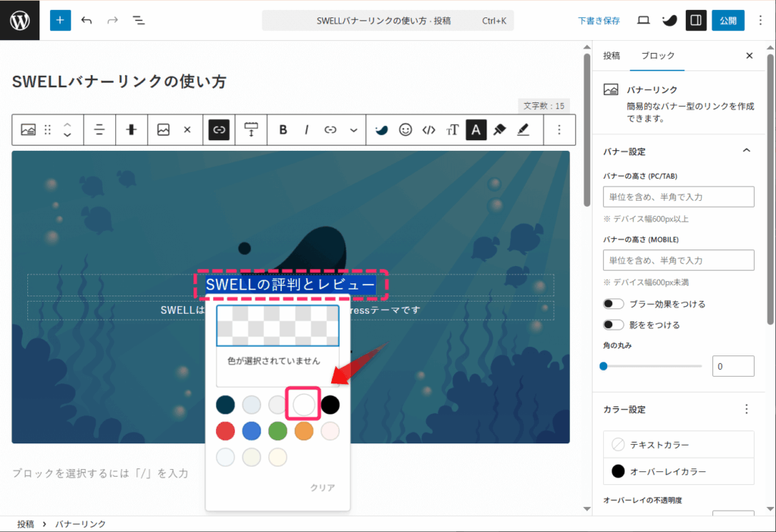The image size is (776, 532).
Task: Open the block inserter plus button
Action: coord(61,20)
